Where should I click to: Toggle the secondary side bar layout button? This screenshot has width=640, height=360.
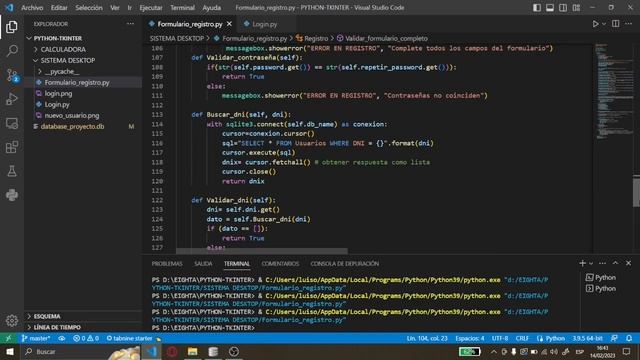pos(563,7)
